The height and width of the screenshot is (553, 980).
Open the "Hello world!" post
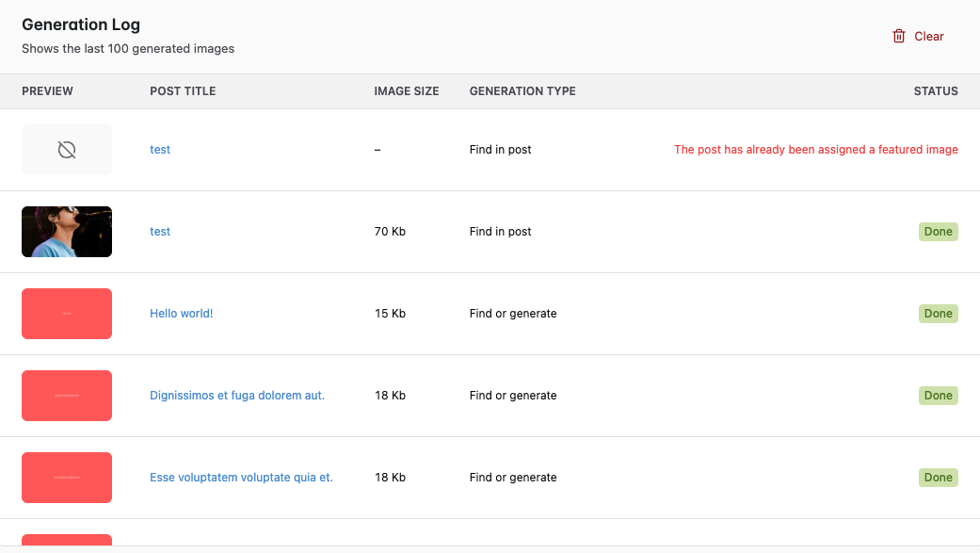(x=182, y=314)
